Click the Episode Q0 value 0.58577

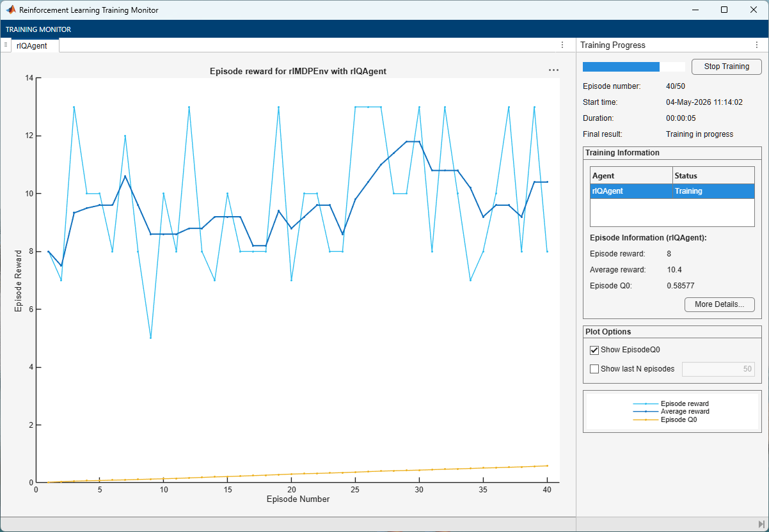point(681,286)
